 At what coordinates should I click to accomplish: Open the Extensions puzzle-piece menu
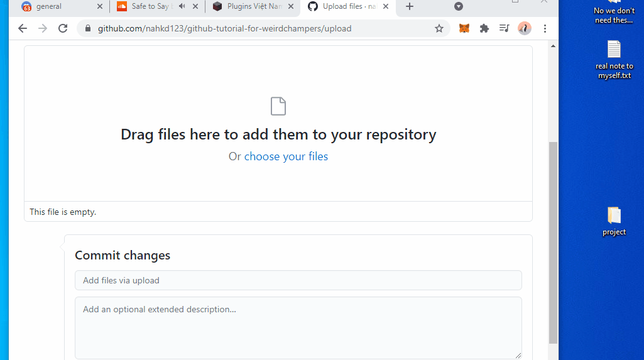tap(484, 28)
